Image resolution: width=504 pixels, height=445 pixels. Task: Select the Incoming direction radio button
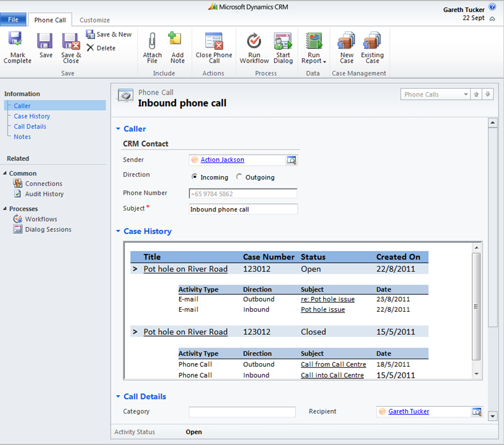point(195,177)
